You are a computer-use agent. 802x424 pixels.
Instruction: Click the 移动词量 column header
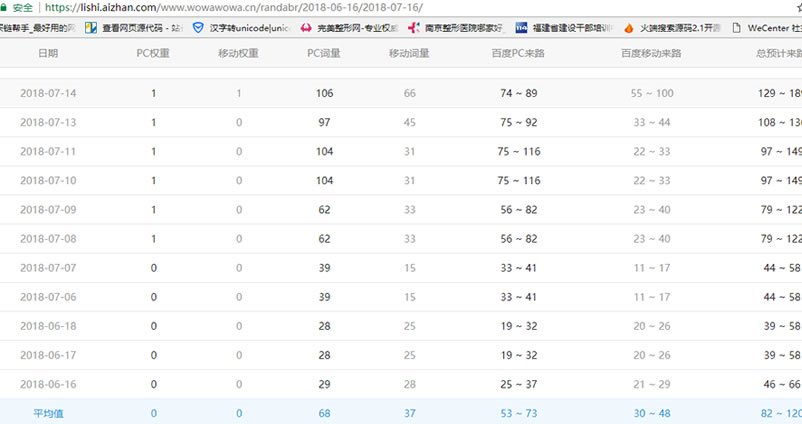coord(409,53)
